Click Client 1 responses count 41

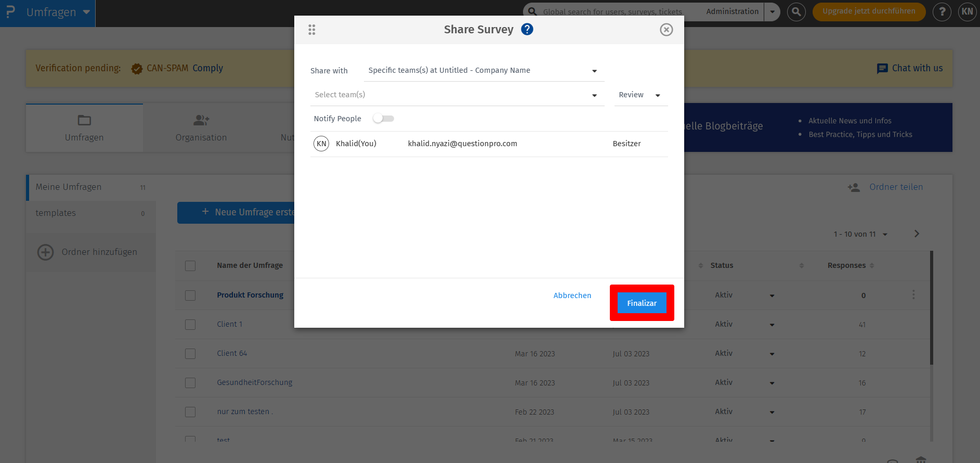[862, 325]
